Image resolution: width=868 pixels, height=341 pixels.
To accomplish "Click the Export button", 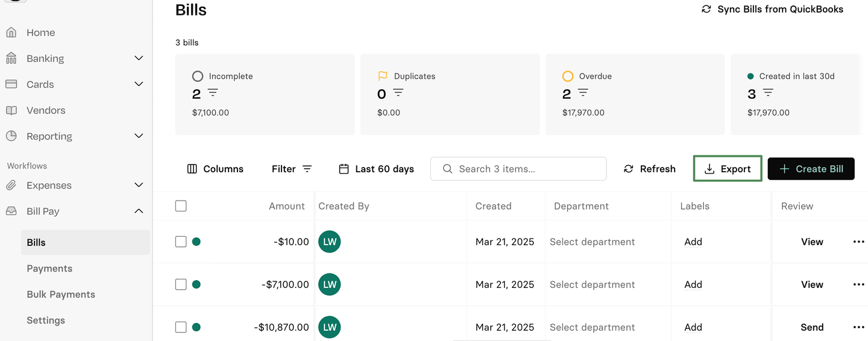I will click(728, 169).
